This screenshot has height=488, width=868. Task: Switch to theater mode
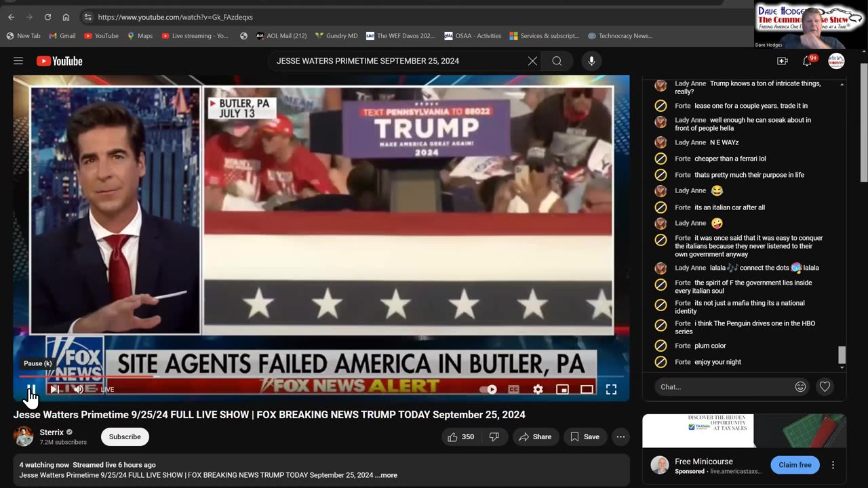coord(587,389)
